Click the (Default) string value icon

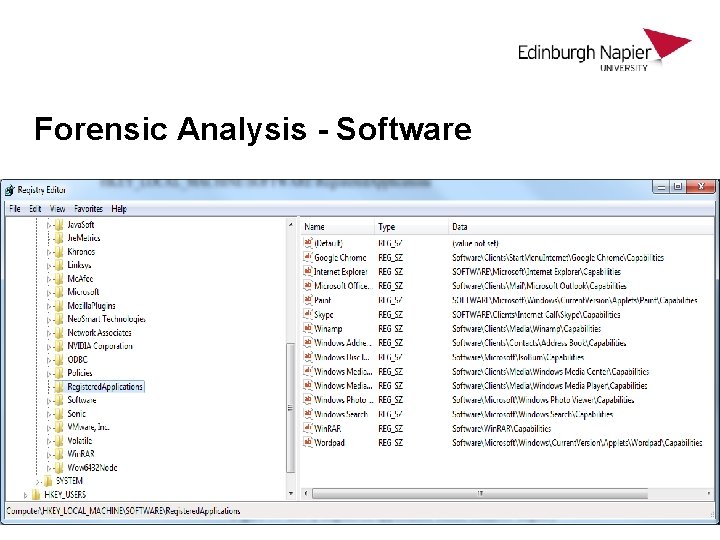coord(308,242)
